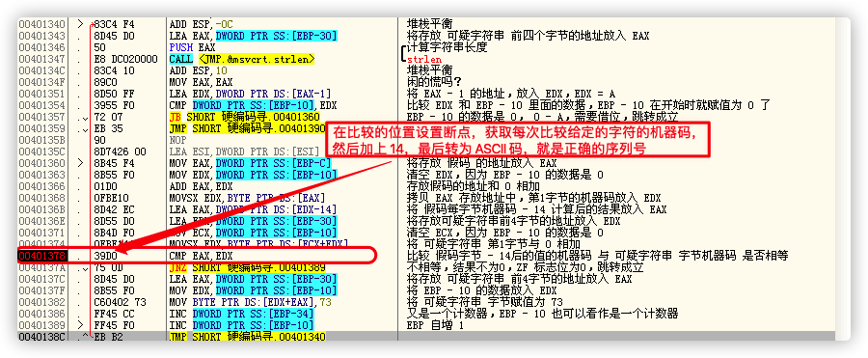Select address 0040134F
The image size is (868, 358).
[x=42, y=82]
